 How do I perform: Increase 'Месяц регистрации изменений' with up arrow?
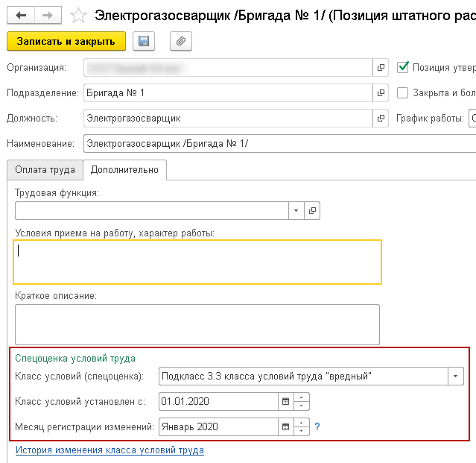[x=302, y=423]
